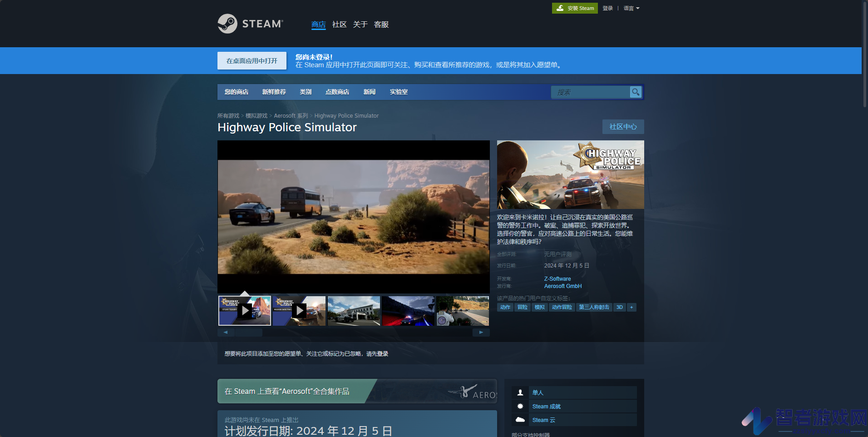
Task: Select the story teaser video thumbnail
Action: pyautogui.click(x=245, y=311)
